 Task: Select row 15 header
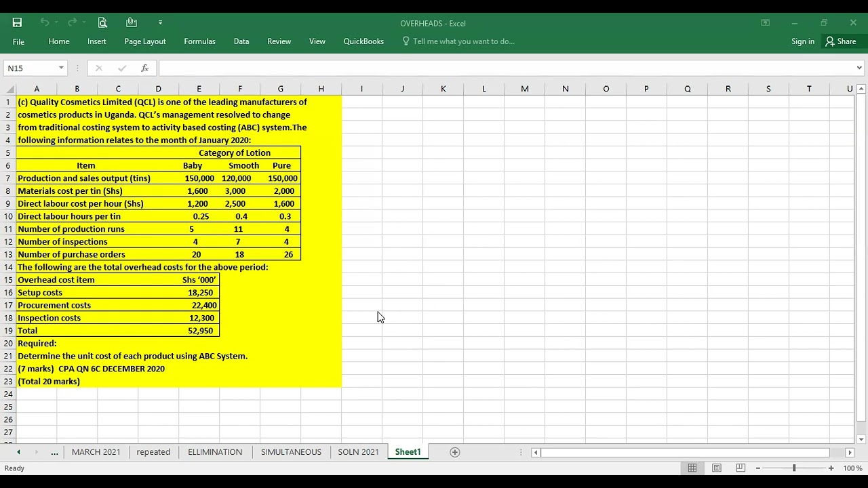(x=8, y=279)
